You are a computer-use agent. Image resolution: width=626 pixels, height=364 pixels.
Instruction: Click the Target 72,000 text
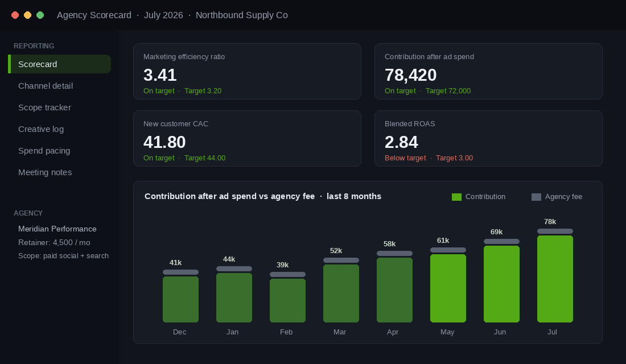click(448, 91)
